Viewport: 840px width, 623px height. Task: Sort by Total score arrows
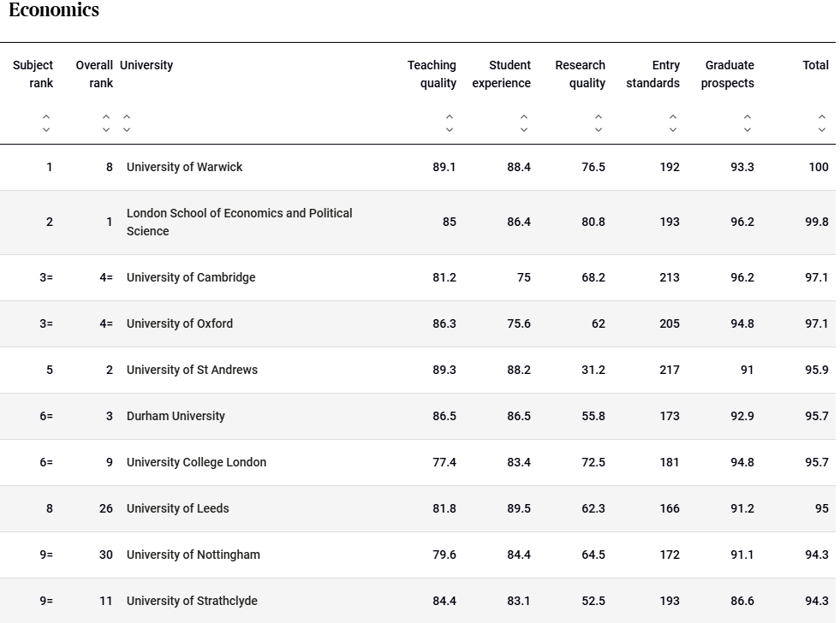pos(822,123)
